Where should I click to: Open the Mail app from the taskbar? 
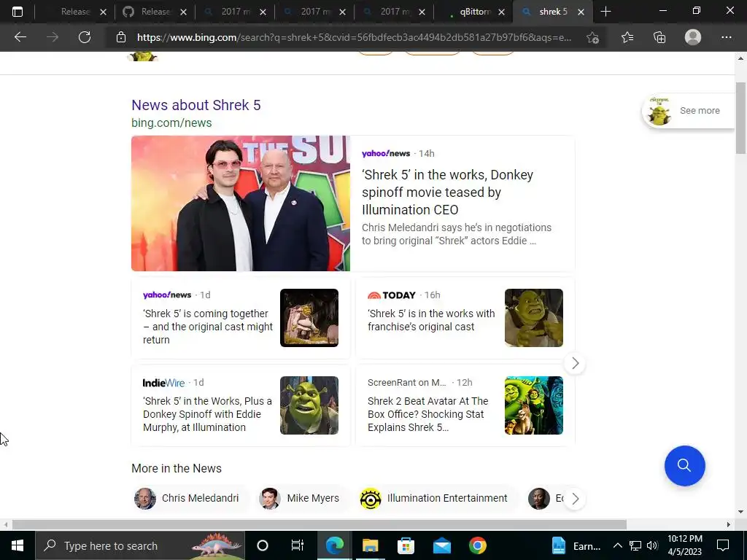click(441, 545)
